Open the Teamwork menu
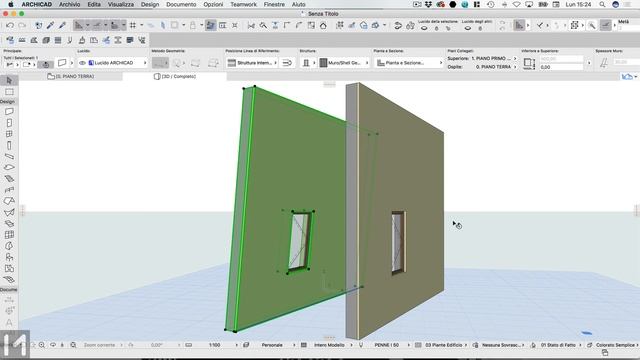 (x=244, y=4)
